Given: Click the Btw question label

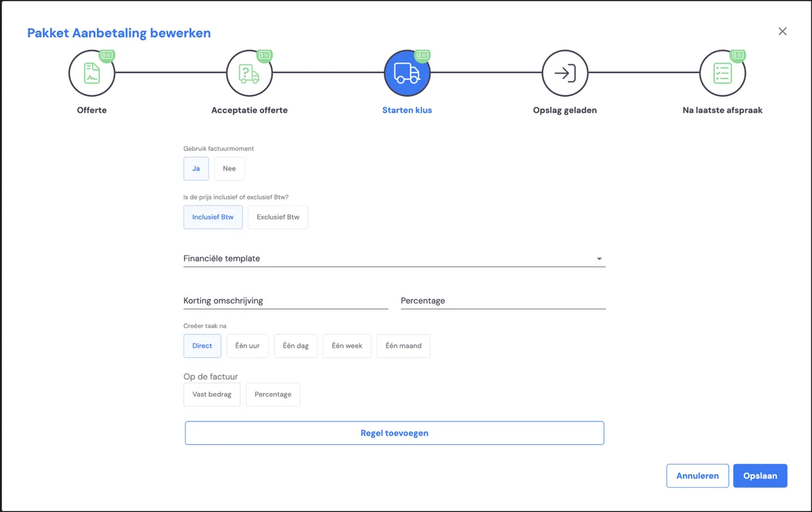Looking at the screenshot, I should tap(236, 197).
